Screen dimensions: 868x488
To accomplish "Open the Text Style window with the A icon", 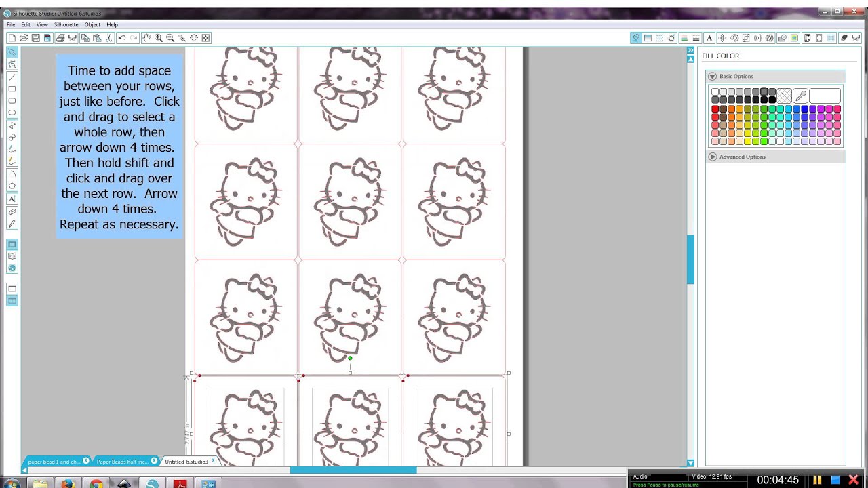I will click(x=709, y=38).
